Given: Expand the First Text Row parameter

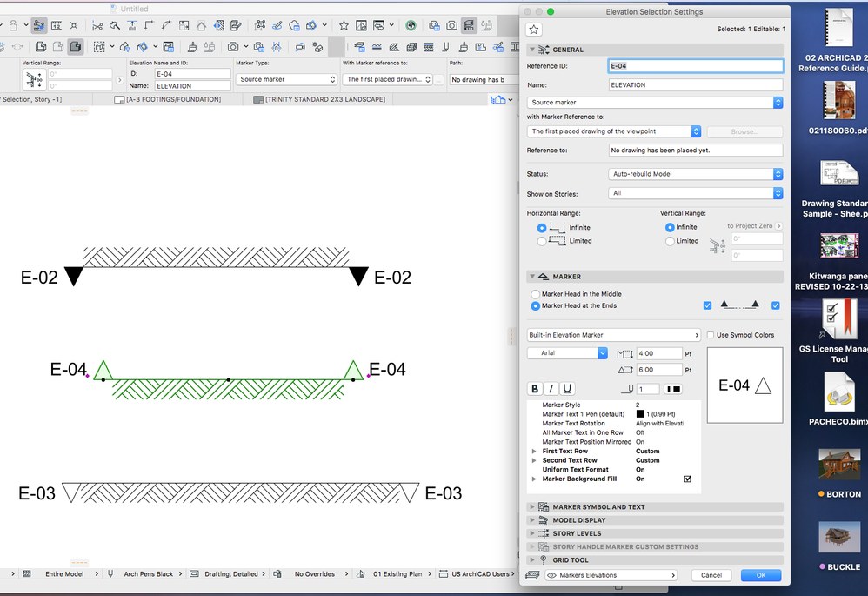Looking at the screenshot, I should pos(534,452).
